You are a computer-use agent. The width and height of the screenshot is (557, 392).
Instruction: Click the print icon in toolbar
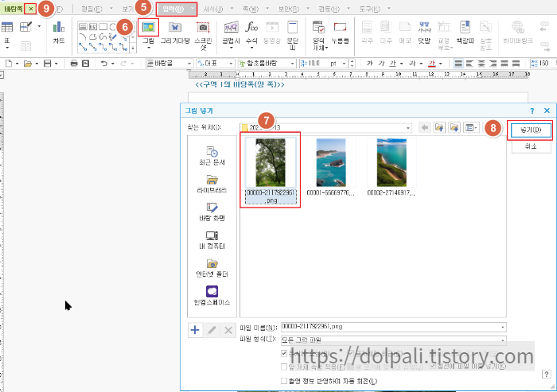coord(74,64)
